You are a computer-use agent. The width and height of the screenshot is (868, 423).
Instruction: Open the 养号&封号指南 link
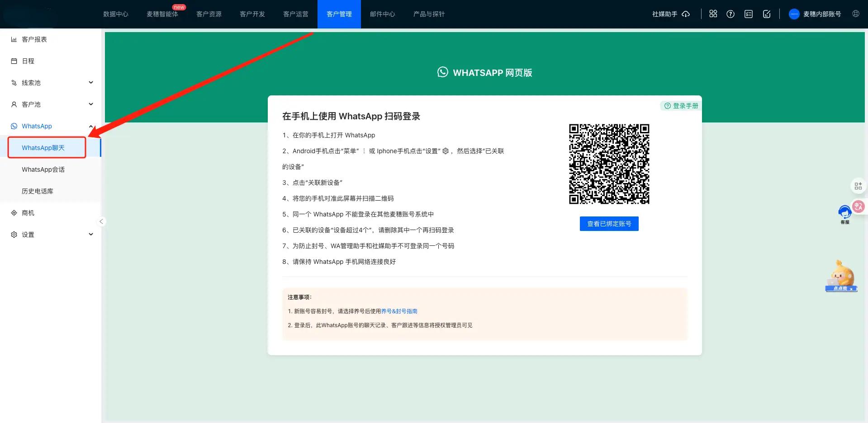tap(399, 311)
